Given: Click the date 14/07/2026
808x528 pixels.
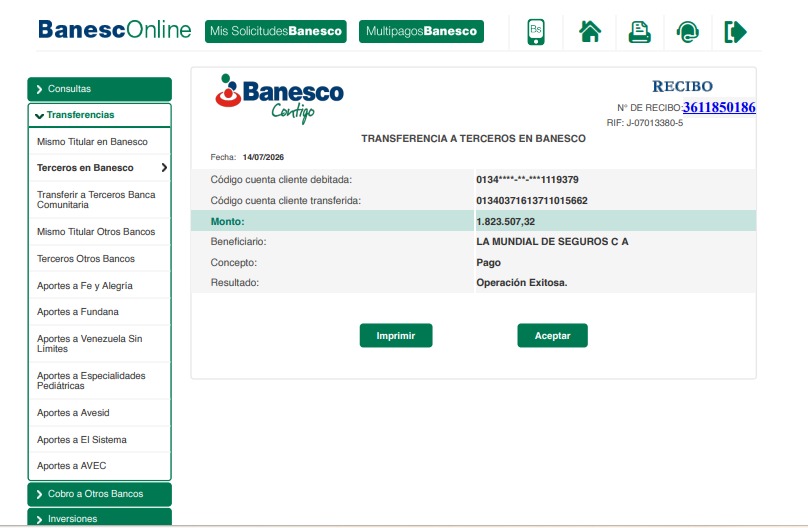Looking at the screenshot, I should [263, 158].
